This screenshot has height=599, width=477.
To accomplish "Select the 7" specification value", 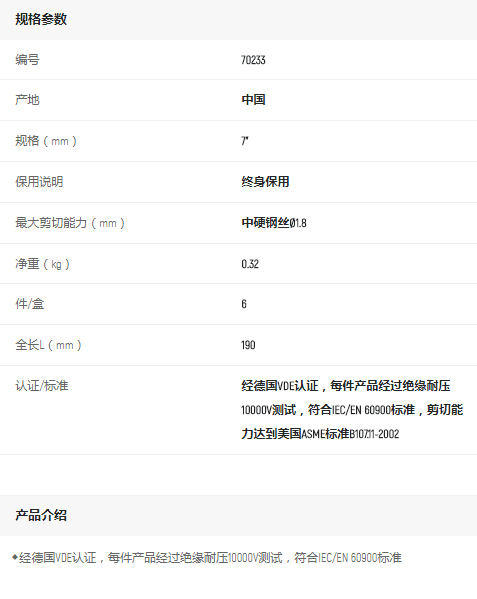I will point(245,141).
